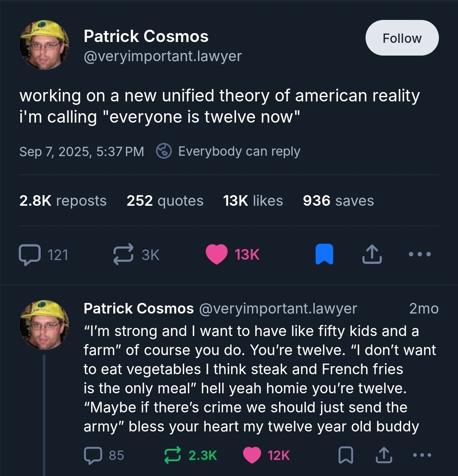Undo the green 2.3K repost on reply
The height and width of the screenshot is (476, 458).
(172, 455)
